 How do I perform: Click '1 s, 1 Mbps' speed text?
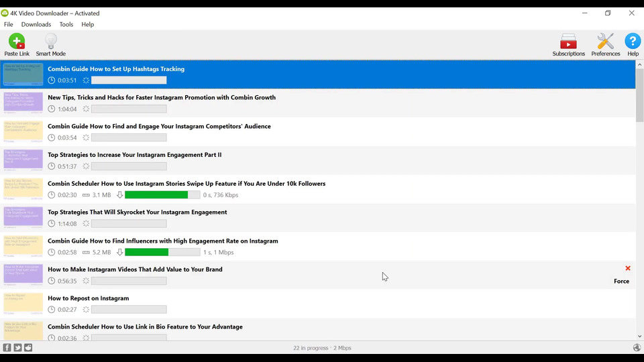click(219, 252)
